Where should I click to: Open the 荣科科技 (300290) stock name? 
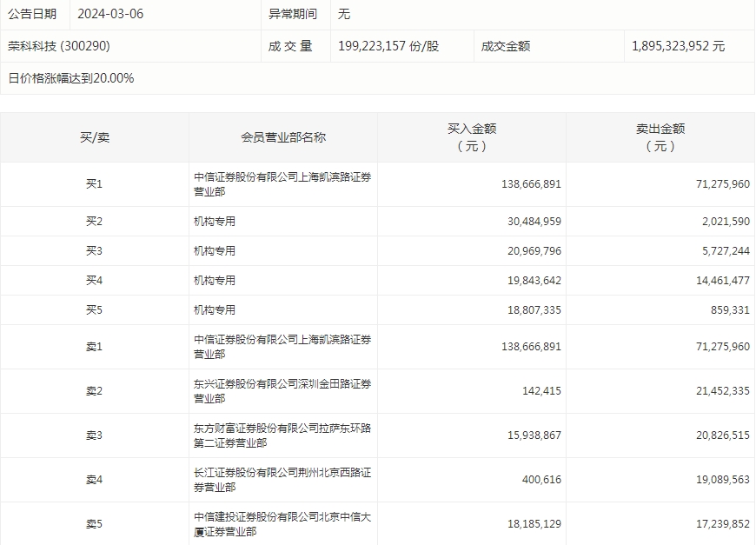tap(59, 46)
